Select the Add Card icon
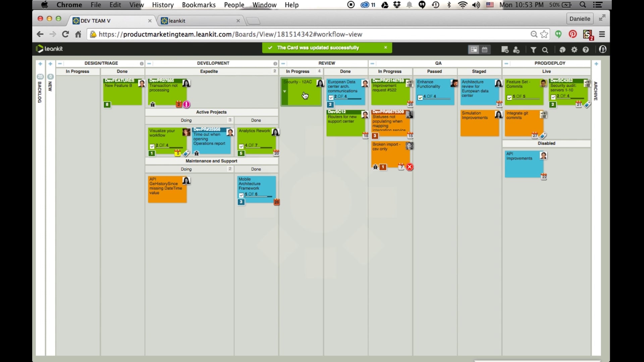The width and height of the screenshot is (644, 362). pos(505,50)
